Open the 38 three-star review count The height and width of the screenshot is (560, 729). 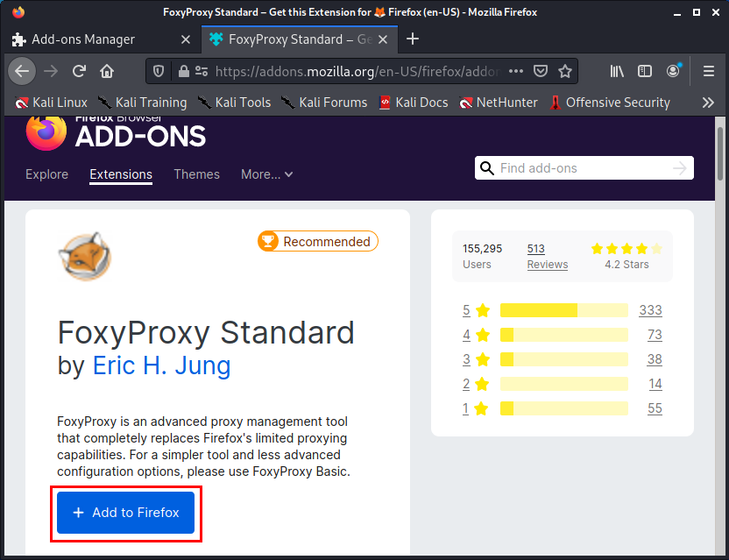pos(655,359)
